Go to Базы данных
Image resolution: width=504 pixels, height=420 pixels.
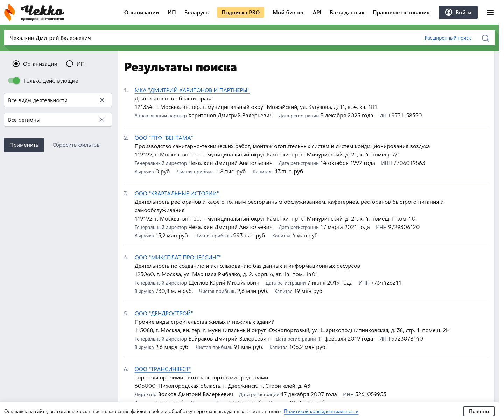[347, 13]
